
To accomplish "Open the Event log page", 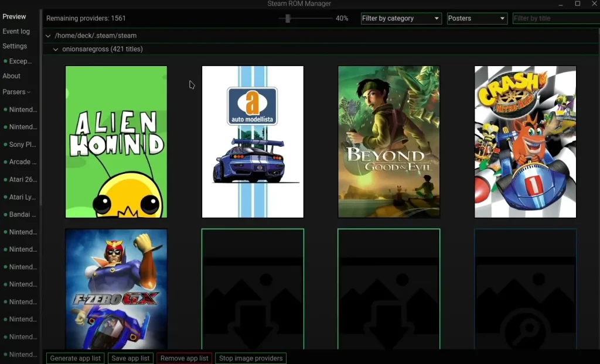I will [x=16, y=32].
